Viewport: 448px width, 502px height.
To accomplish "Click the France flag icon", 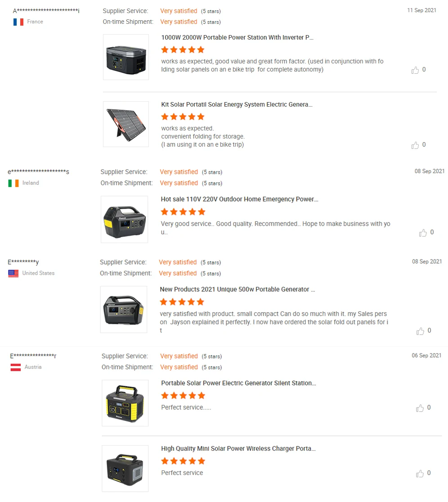I will coord(18,22).
